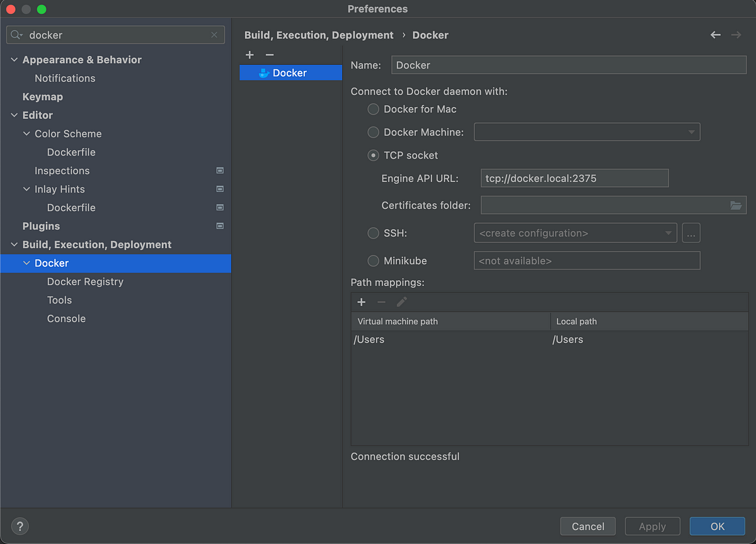Select /Users under Virtual machine path

pyautogui.click(x=369, y=339)
